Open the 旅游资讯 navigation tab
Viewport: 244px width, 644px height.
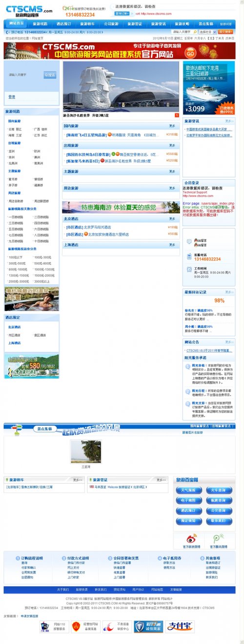[x=158, y=23]
